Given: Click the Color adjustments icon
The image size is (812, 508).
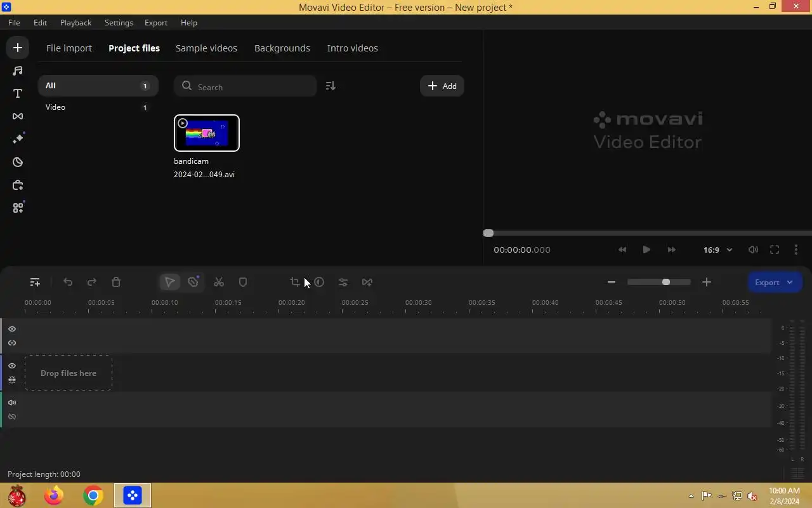Looking at the screenshot, I should [319, 282].
